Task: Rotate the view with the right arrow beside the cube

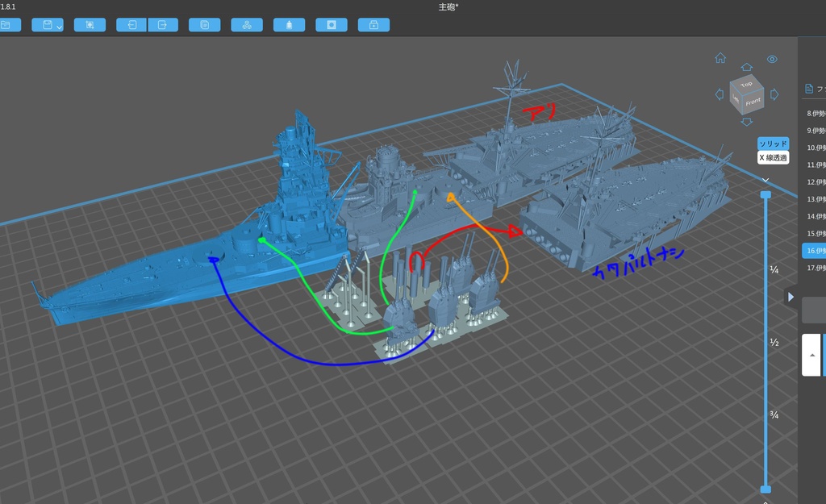Action: 774,94
